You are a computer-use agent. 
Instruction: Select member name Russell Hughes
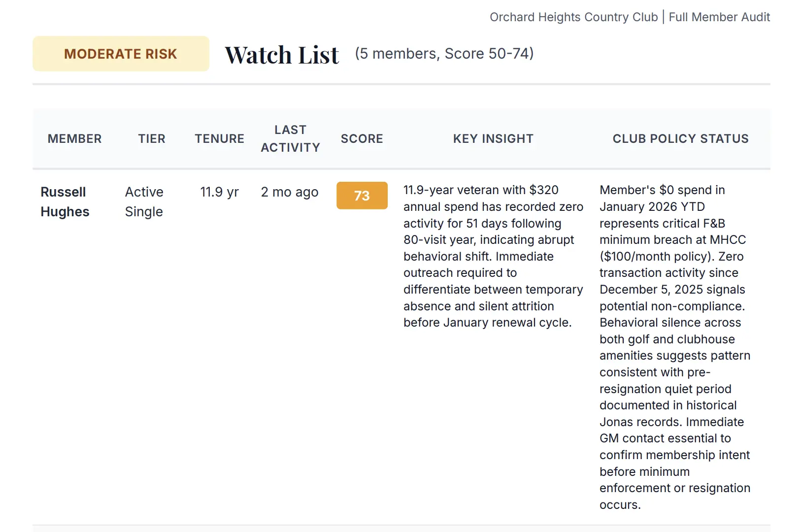point(65,201)
